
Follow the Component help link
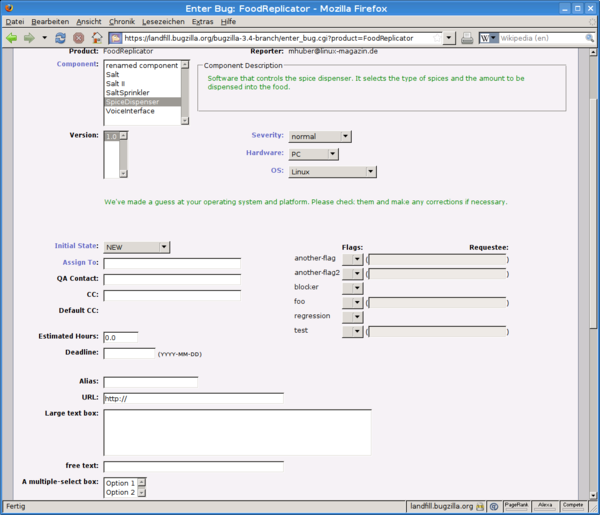coord(78,64)
